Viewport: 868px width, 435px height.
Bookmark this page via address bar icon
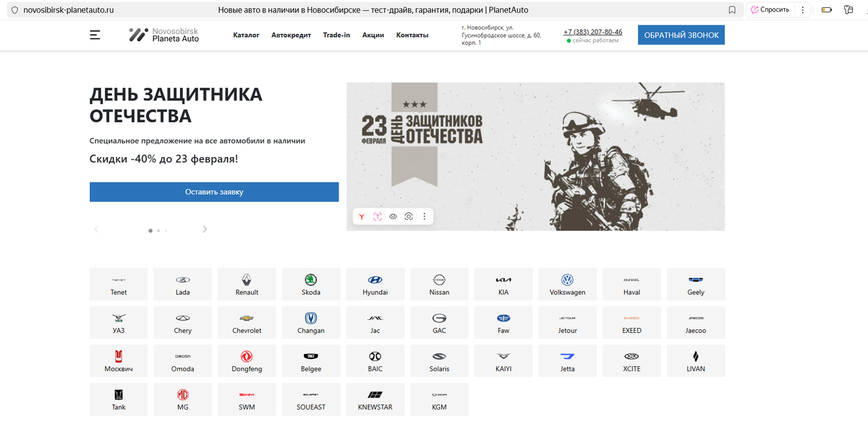click(x=732, y=10)
